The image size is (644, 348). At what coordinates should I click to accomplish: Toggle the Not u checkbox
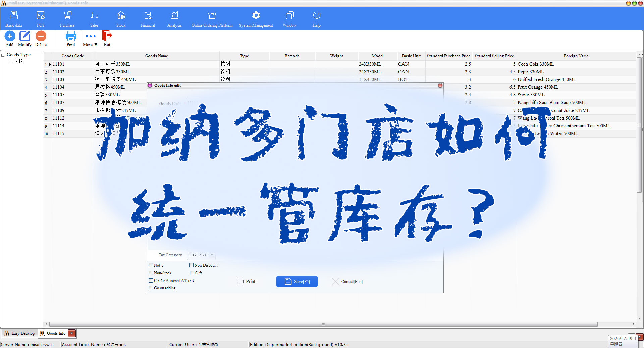[151, 265]
